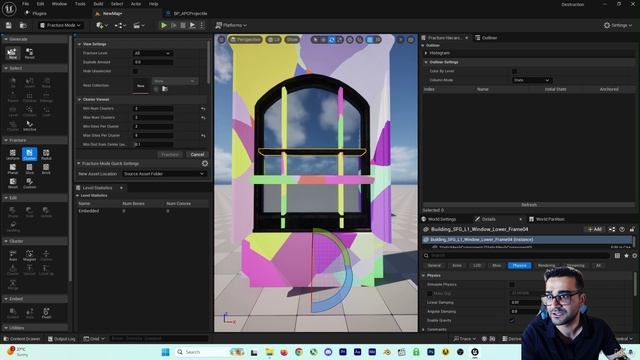
Task: Select the Brick fracture tool
Action: point(46,169)
